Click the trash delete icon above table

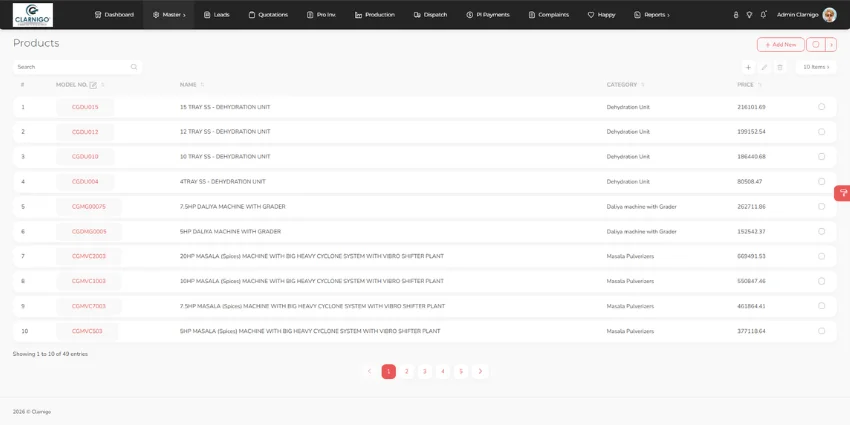(x=780, y=67)
